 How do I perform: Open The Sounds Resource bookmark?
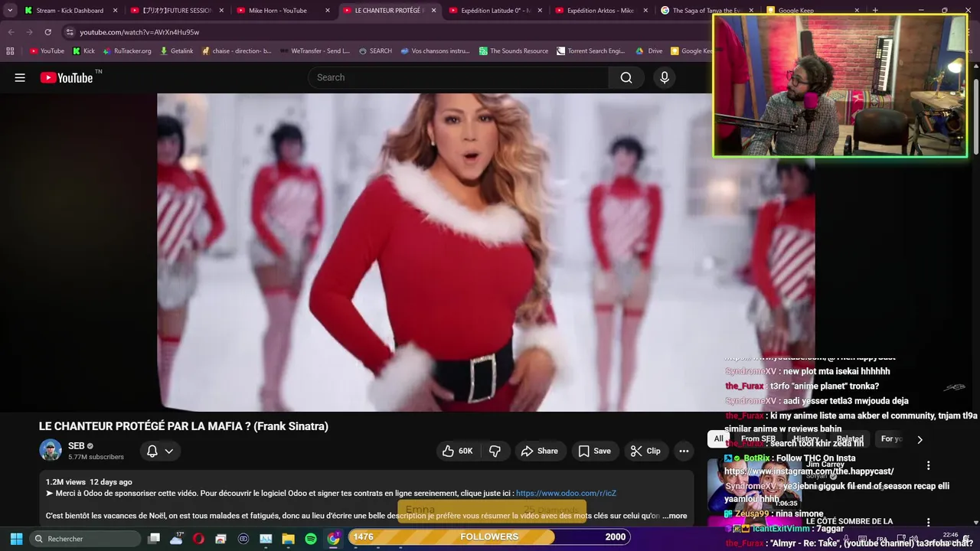(x=514, y=51)
